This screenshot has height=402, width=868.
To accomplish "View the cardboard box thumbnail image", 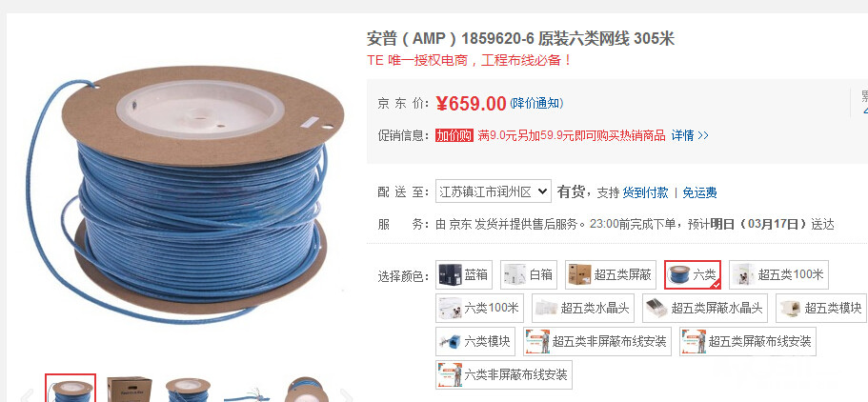I will 130,389.
